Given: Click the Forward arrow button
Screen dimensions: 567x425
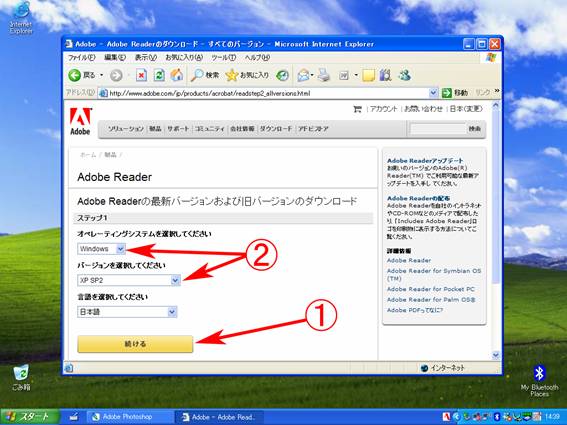Looking at the screenshot, I should pyautogui.click(x=116, y=75).
